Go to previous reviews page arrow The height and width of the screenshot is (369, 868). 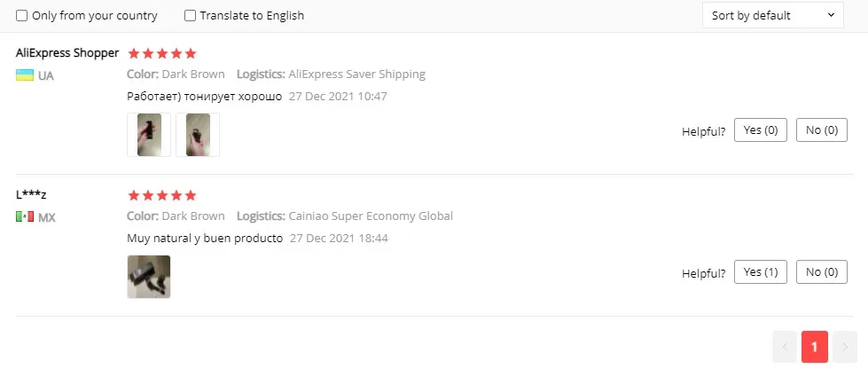(785, 347)
